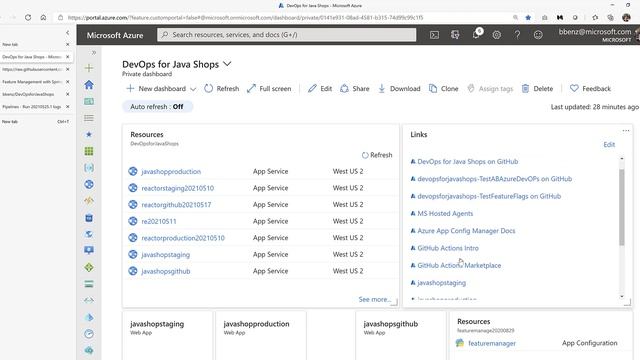Open Directories and subscriptions filter icon
The width and height of the screenshot is (640, 360).
[455, 35]
